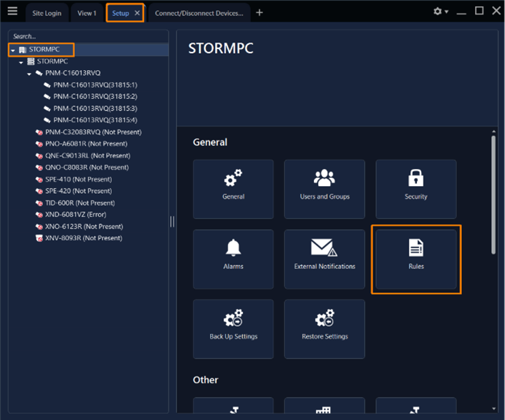Add a new tab with plus button

(x=259, y=13)
